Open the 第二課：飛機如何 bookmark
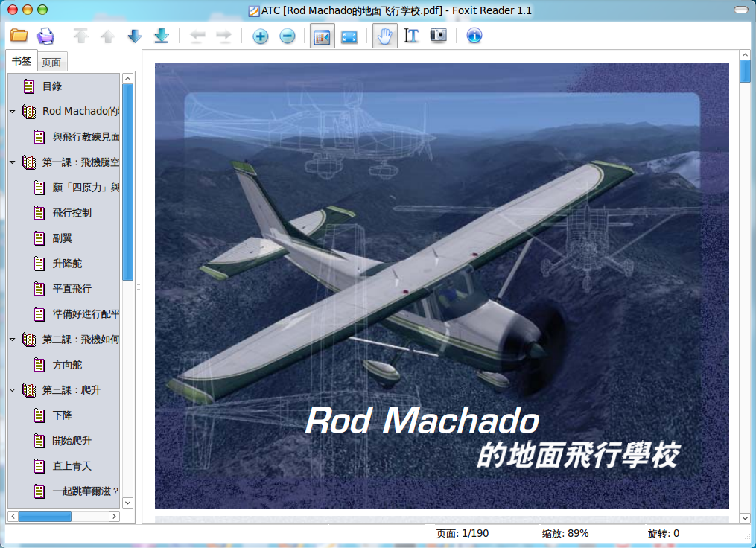The width and height of the screenshot is (756, 548). [80, 340]
